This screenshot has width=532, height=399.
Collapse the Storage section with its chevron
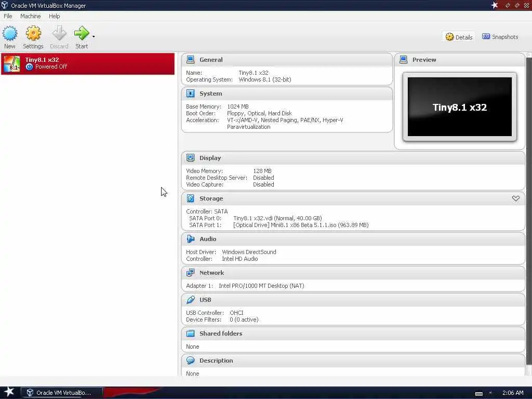[515, 198]
